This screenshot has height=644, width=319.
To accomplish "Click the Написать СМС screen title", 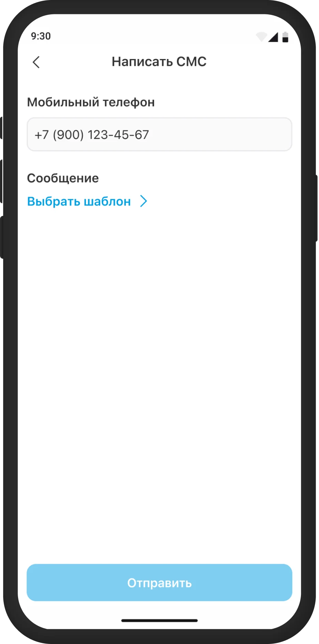I will tap(159, 62).
